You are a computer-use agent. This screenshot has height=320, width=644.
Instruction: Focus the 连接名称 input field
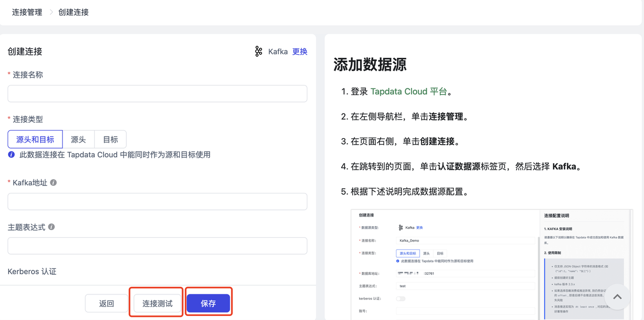pyautogui.click(x=157, y=93)
